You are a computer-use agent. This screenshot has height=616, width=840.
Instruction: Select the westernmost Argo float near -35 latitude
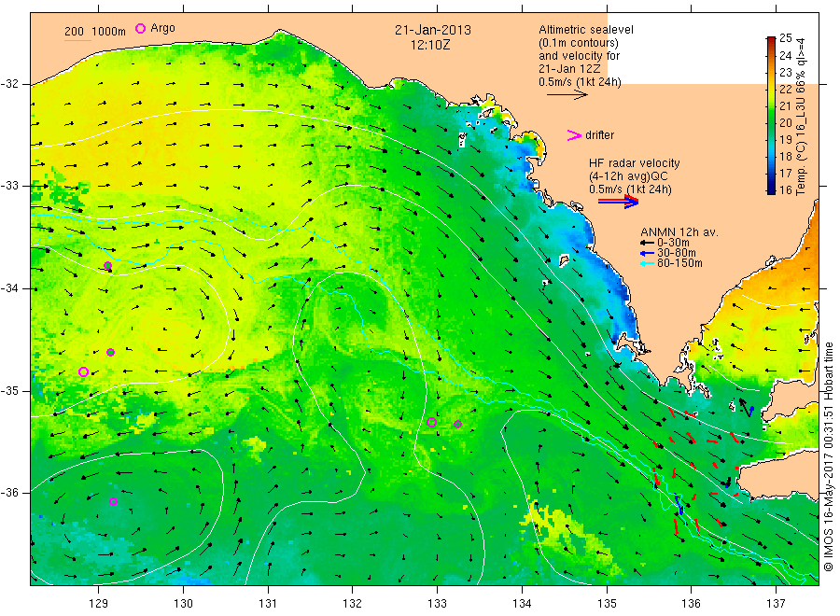84,371
